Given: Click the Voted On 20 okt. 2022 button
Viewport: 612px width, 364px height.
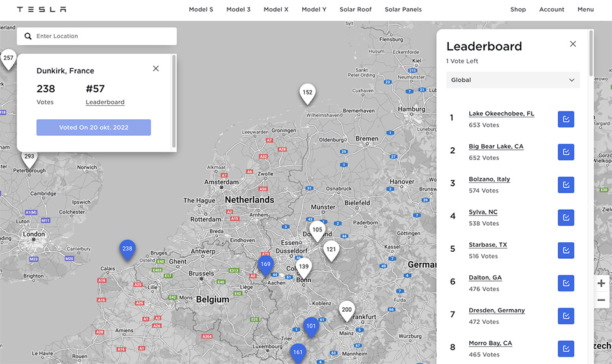Looking at the screenshot, I should 94,127.
